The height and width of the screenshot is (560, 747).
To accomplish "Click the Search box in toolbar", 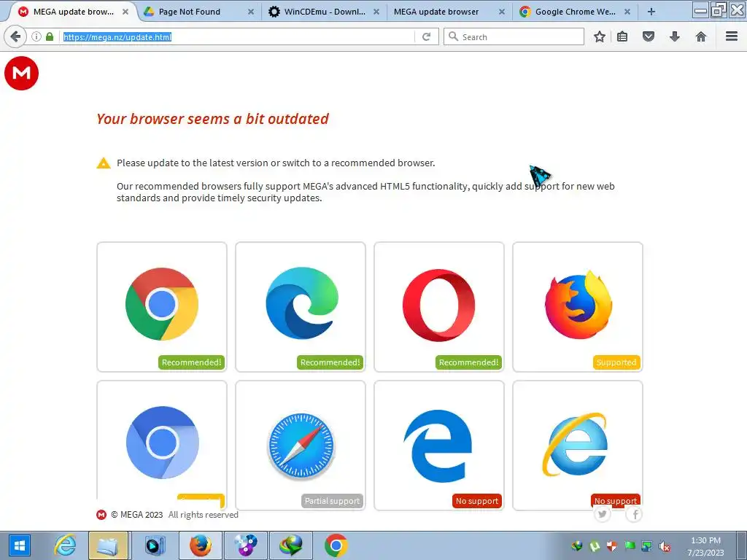I will click(514, 36).
